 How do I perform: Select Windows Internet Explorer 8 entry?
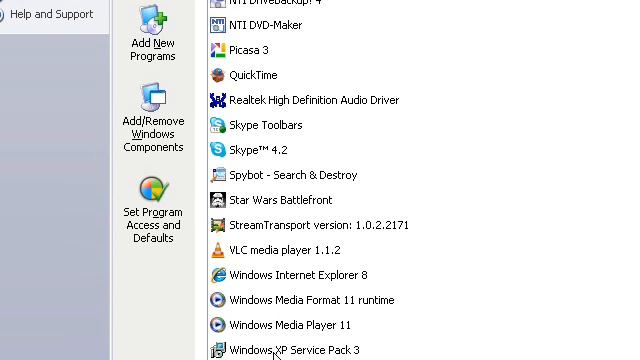(x=298, y=275)
